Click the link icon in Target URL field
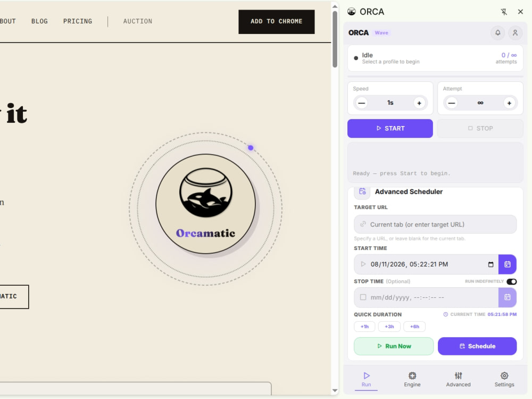532x399 pixels. (363, 225)
